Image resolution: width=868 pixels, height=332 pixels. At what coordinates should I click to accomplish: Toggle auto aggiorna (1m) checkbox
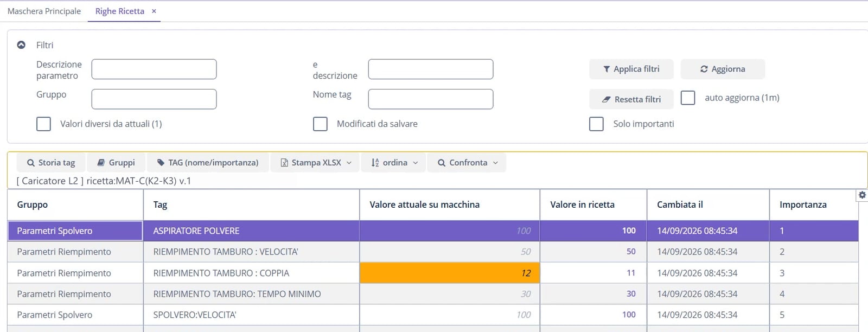[688, 98]
